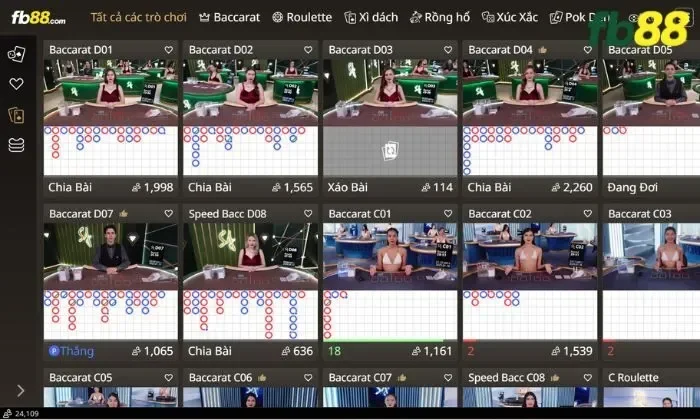The width and height of the screenshot is (700, 420).
Task: Select the Tất cả các trò chơi tab
Action: [x=139, y=18]
